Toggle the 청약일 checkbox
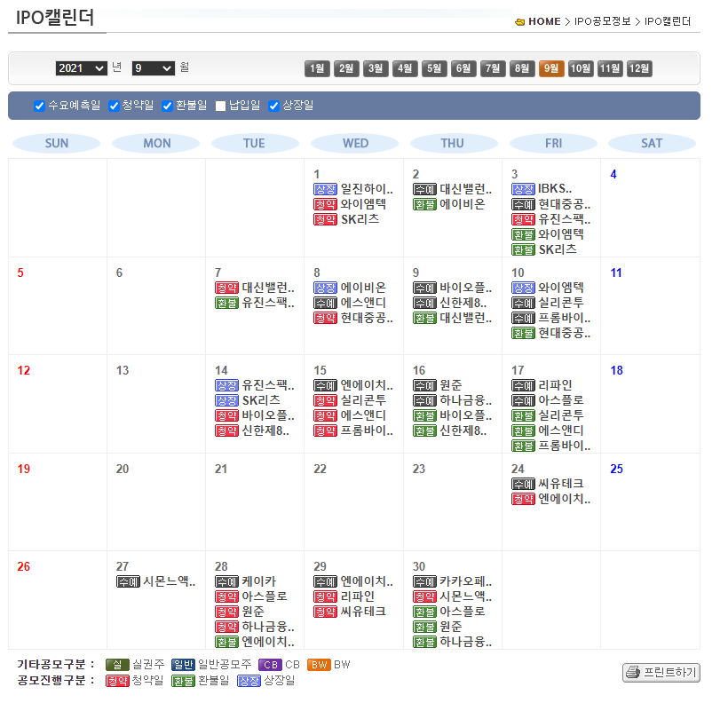Screen dimensions: 728x703 click(114, 106)
